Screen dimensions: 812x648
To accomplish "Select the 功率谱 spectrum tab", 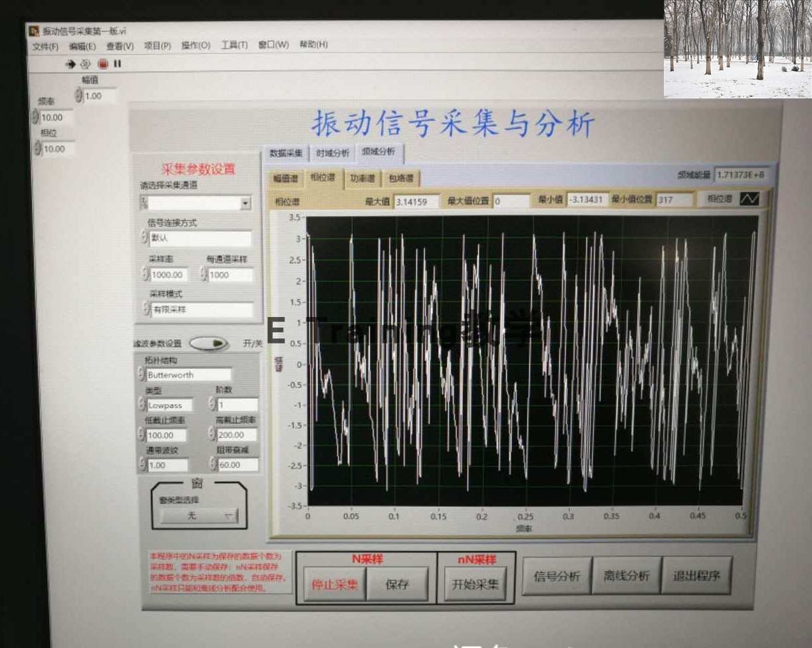I will [x=363, y=179].
